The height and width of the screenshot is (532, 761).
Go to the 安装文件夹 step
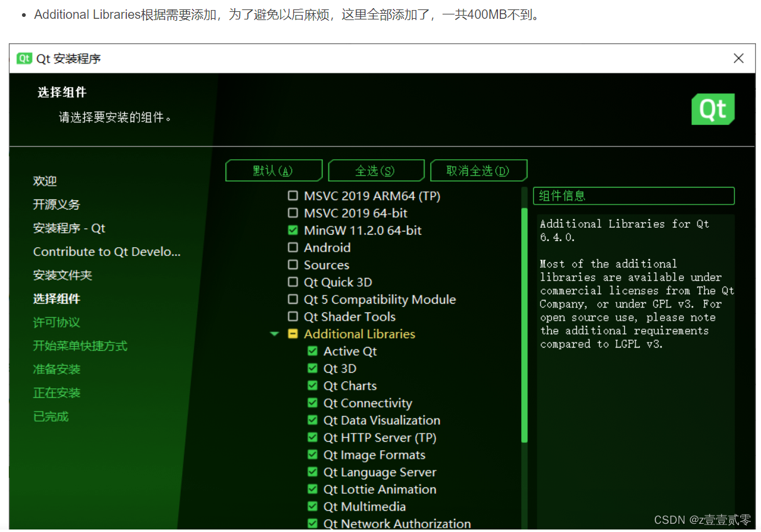63,275
